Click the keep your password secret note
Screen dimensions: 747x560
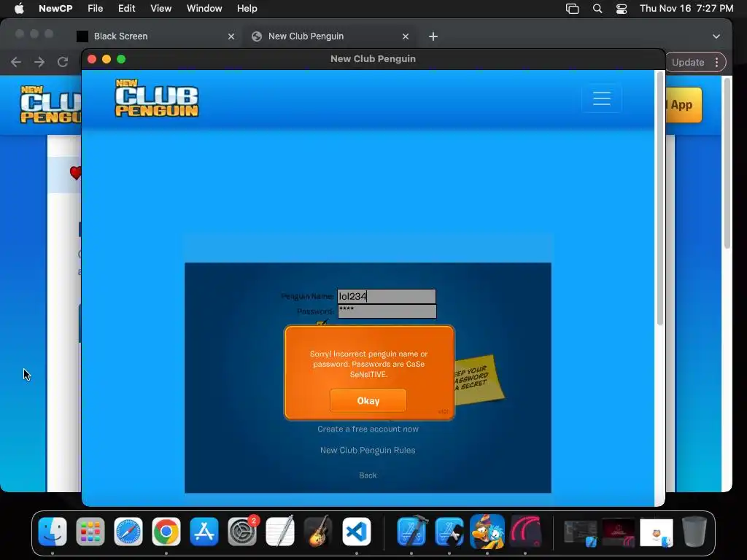(477, 379)
